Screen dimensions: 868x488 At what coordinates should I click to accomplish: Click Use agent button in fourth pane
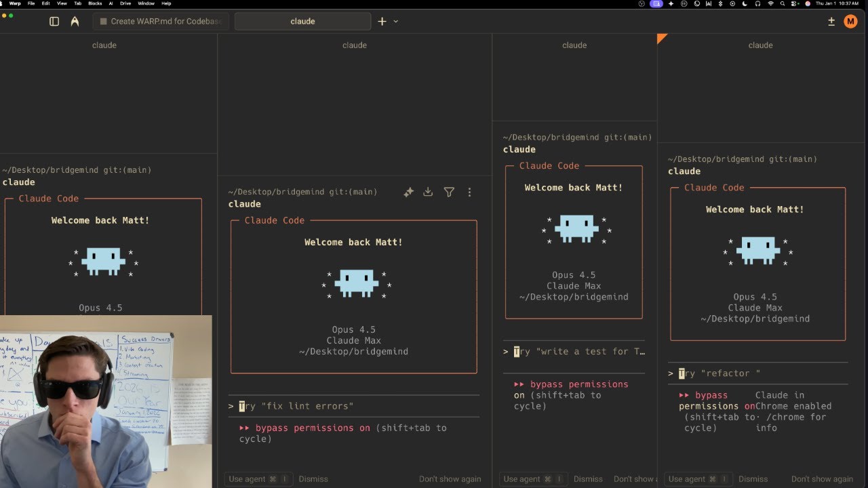[x=698, y=479]
